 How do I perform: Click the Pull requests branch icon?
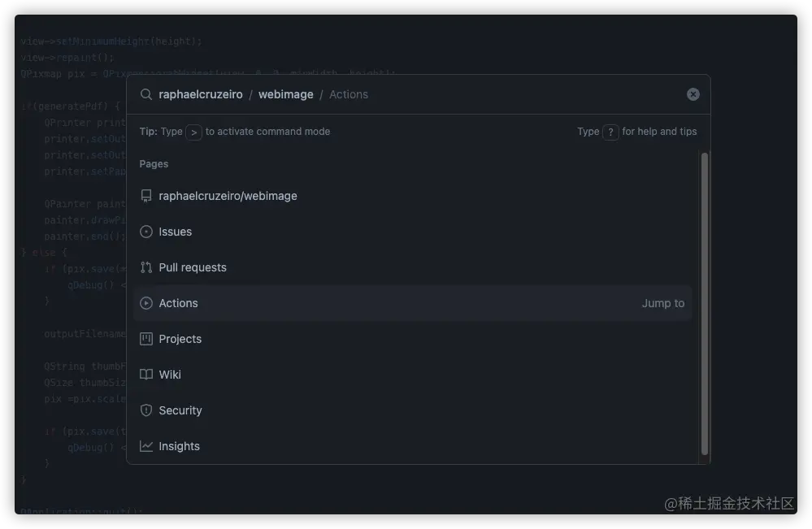click(x=146, y=267)
